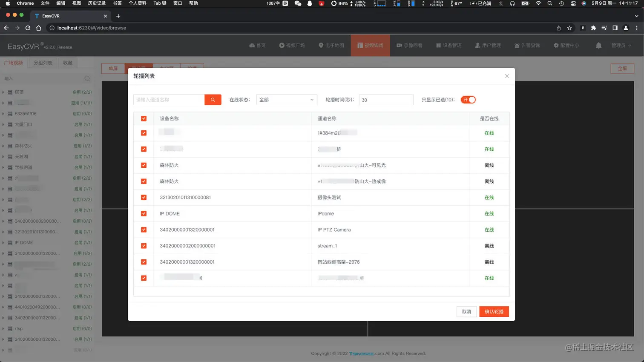
Task: Open the 视频调阅 navigation tab
Action: click(370, 46)
